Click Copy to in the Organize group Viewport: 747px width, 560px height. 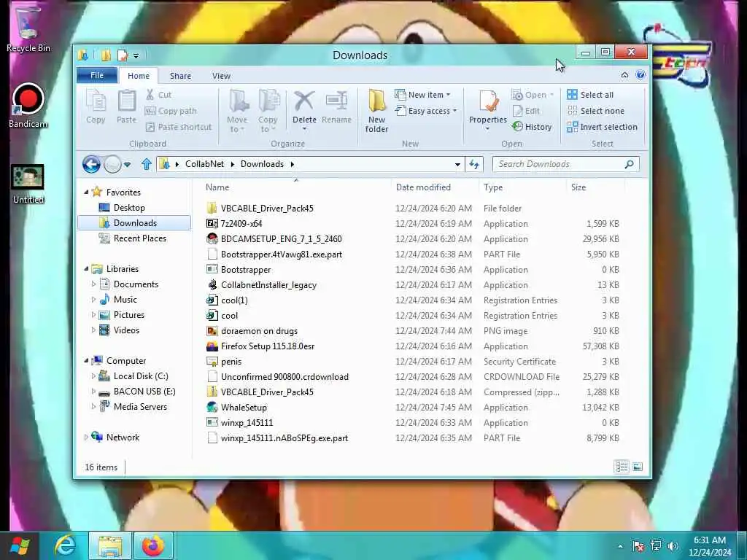click(x=268, y=111)
